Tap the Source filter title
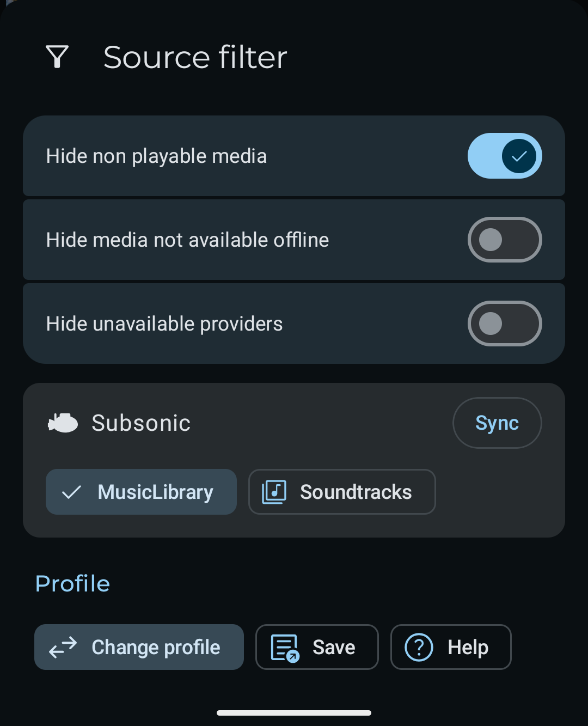Viewport: 588px width, 726px height. (195, 57)
